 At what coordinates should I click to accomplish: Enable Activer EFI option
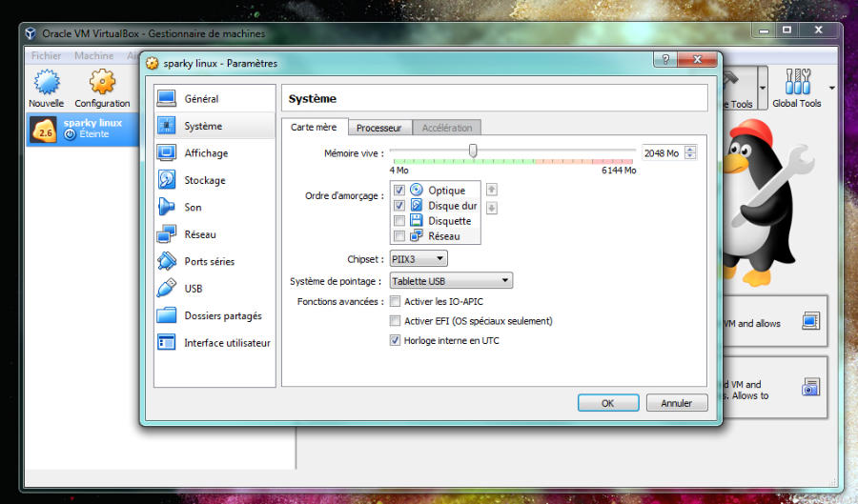coord(395,321)
